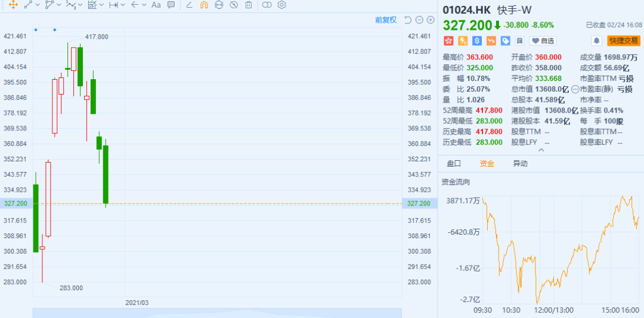644x318 pixels.
Task: Click the bottom chart range scrollbar strip
Action: click(217, 312)
